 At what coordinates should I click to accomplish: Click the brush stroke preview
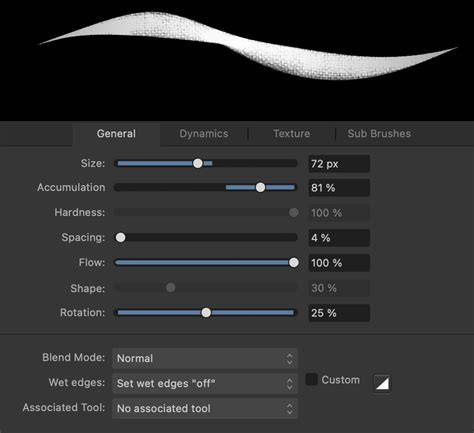[237, 60]
